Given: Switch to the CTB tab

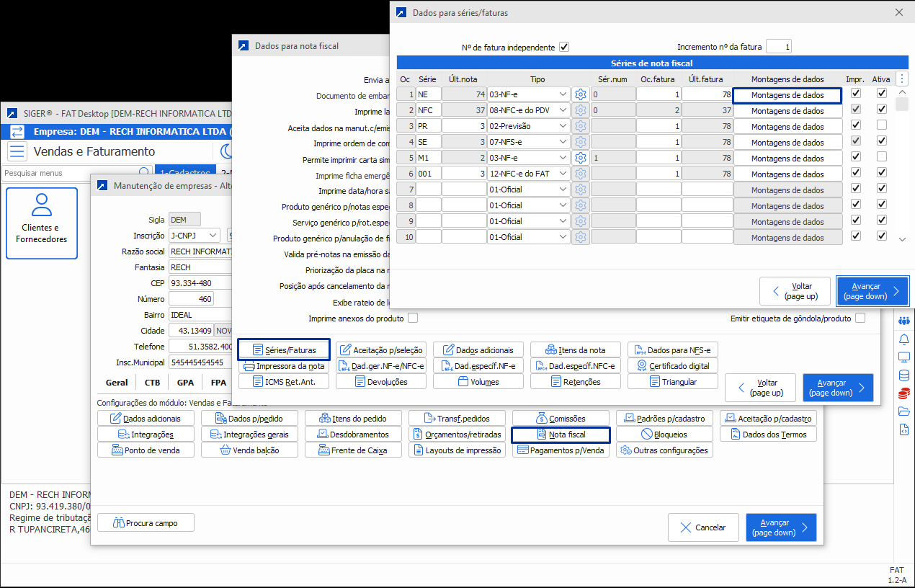Looking at the screenshot, I should tap(152, 383).
